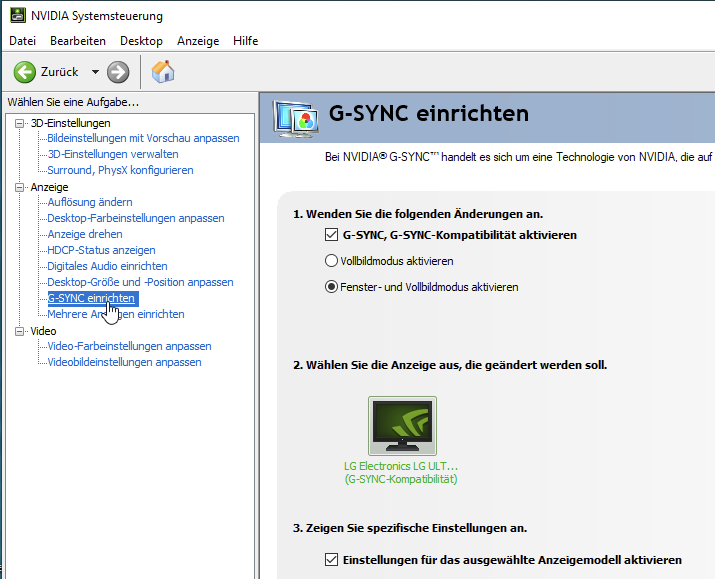Select Vollbildmodus aktivieren radio button

[331, 261]
